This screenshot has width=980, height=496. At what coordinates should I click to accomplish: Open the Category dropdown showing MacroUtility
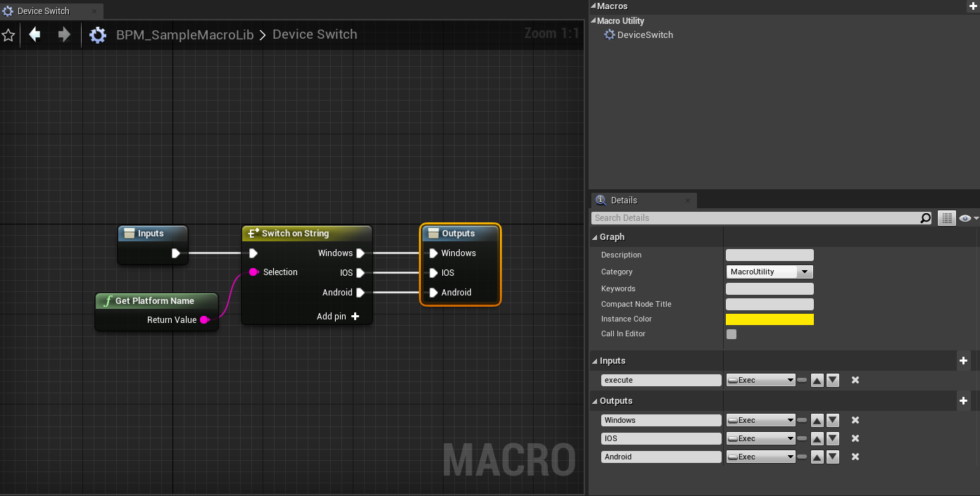coord(769,272)
